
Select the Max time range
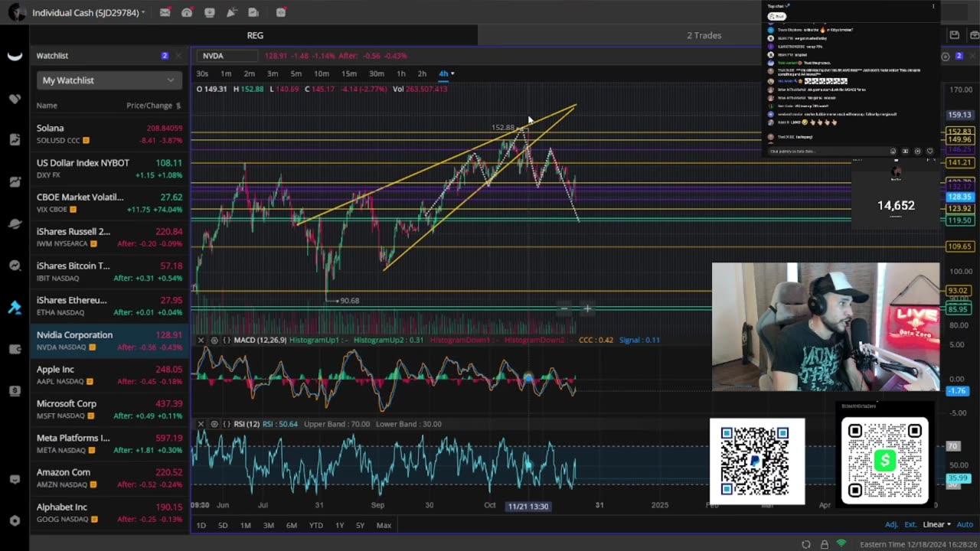pyautogui.click(x=384, y=525)
